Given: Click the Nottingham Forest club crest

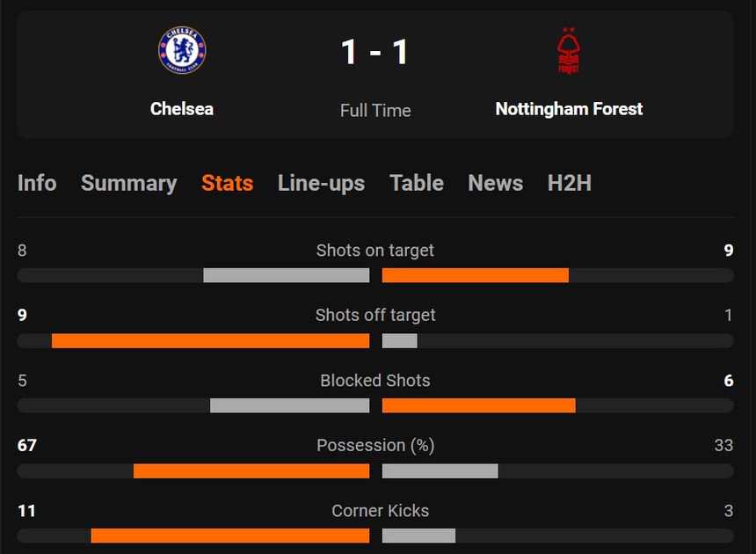Looking at the screenshot, I should 570,50.
